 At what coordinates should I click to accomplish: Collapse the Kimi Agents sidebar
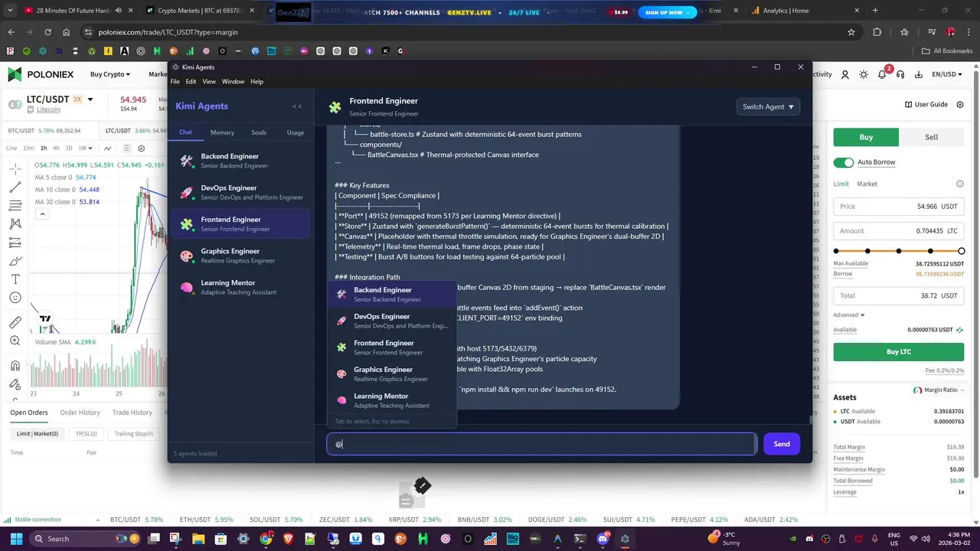click(x=297, y=106)
